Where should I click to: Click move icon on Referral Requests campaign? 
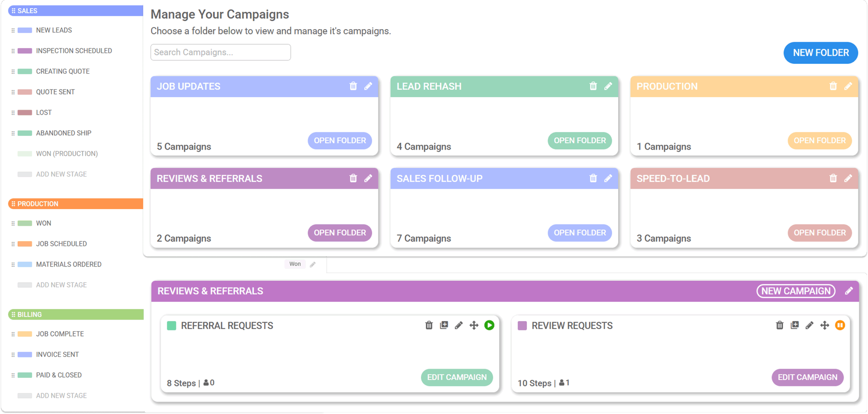point(474,326)
